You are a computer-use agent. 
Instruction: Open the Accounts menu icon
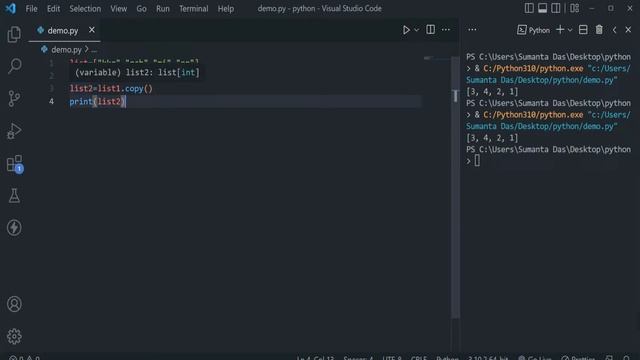click(x=14, y=304)
